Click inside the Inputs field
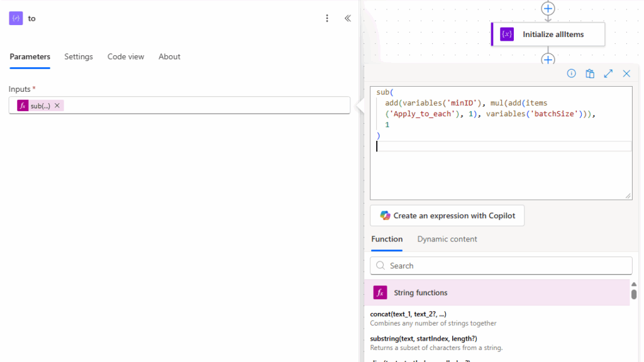This screenshot has height=362, width=644. pos(179,106)
